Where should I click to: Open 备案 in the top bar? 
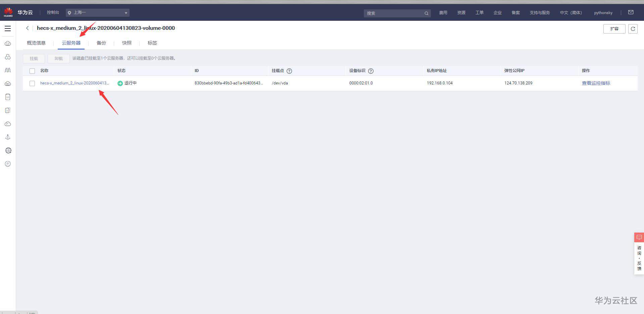[x=516, y=13]
